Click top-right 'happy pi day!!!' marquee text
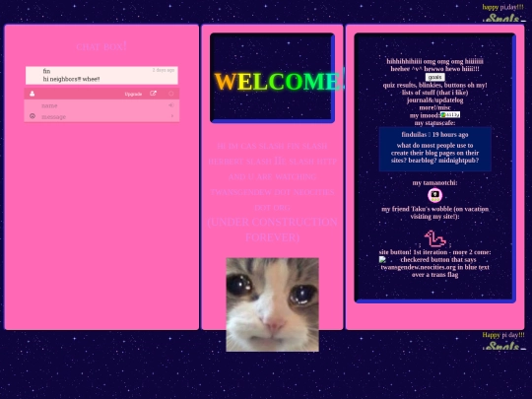The height and width of the screenshot is (399, 532). (503, 7)
